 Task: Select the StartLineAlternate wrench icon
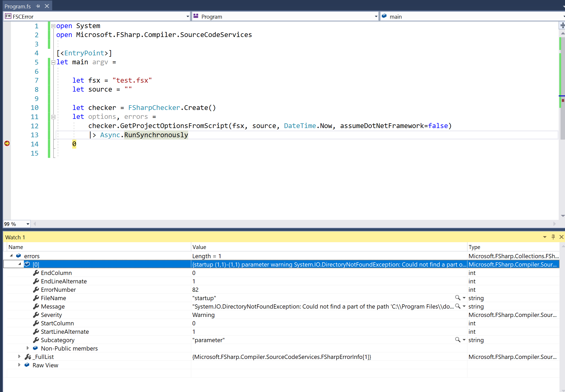click(36, 332)
